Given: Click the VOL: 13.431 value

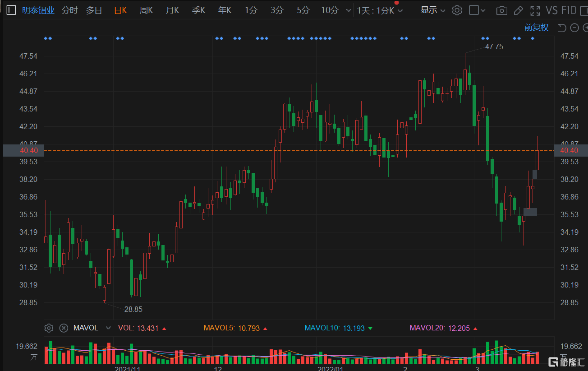Looking at the screenshot, I should (138, 328).
